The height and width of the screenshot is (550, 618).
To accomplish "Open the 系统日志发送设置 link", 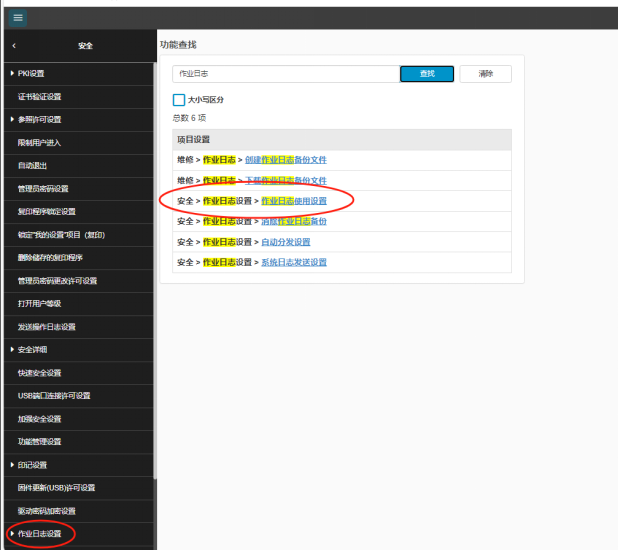I will [x=294, y=262].
